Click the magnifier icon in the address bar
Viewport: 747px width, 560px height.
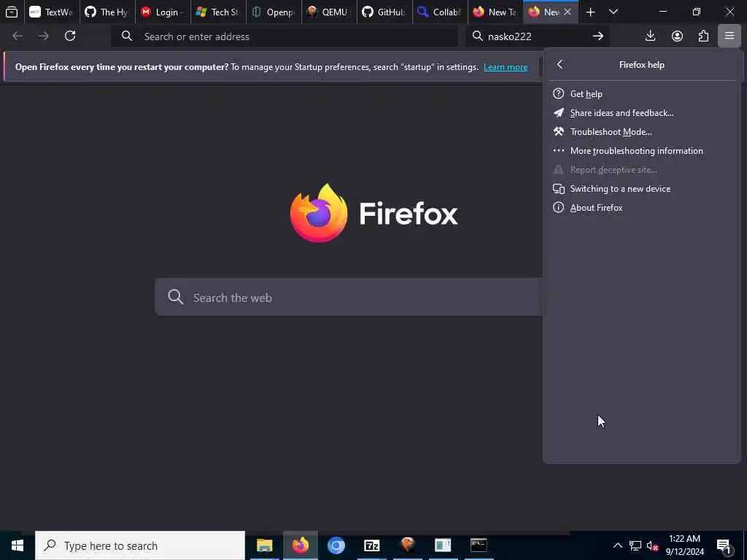coord(126,36)
